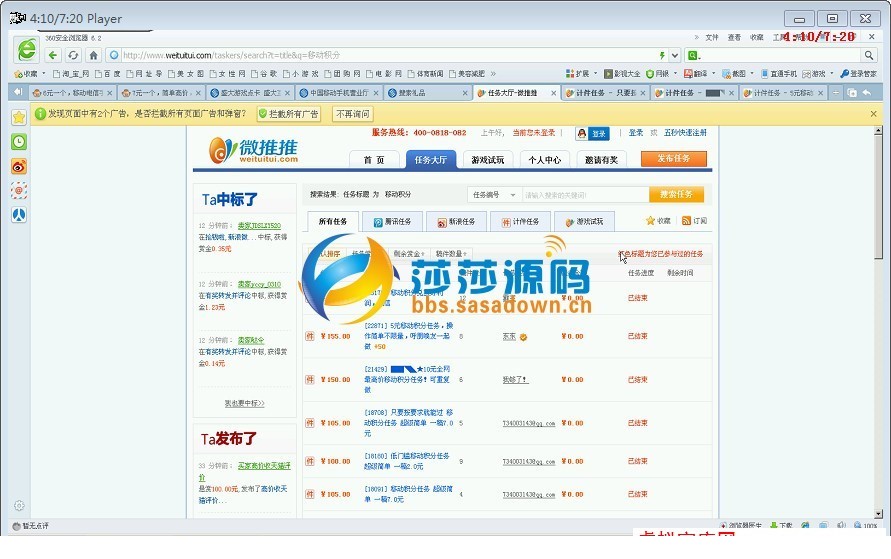Click 拦截所有广告 button in notice bar
The image size is (891, 559).
(288, 114)
